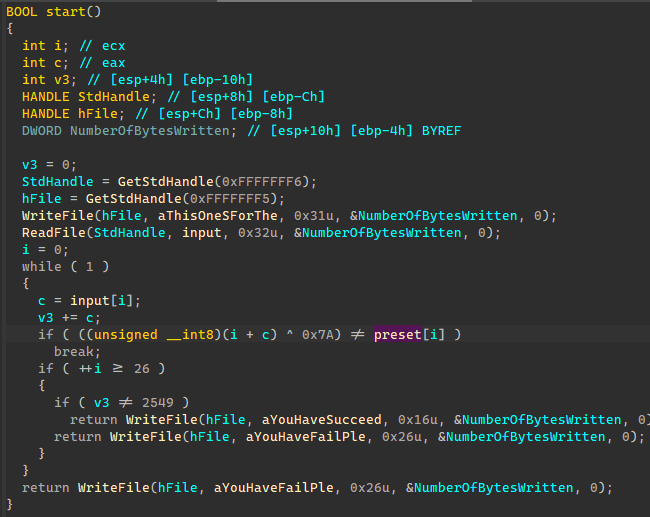
Task: Select the unsigned __int8 cast
Action: pos(154,335)
